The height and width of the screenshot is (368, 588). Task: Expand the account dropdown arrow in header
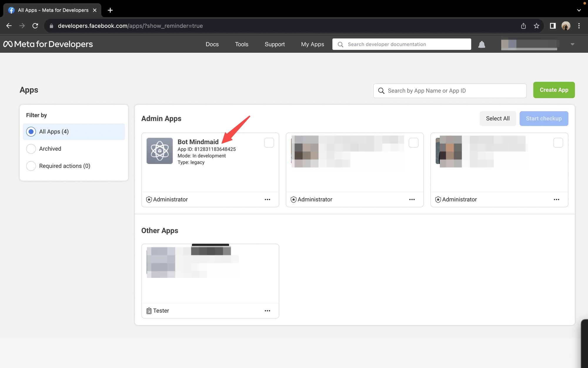[x=572, y=44]
